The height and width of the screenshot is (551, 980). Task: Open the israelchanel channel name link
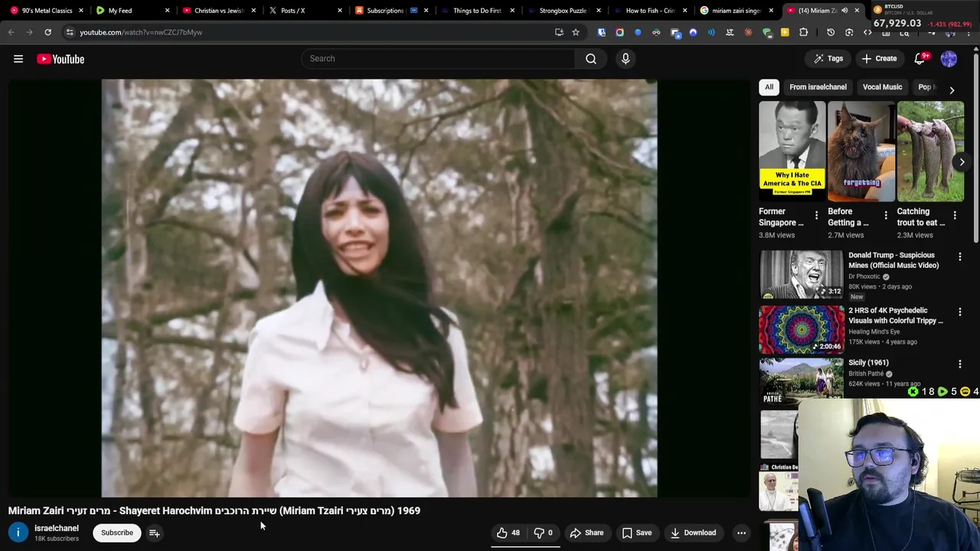point(57,528)
